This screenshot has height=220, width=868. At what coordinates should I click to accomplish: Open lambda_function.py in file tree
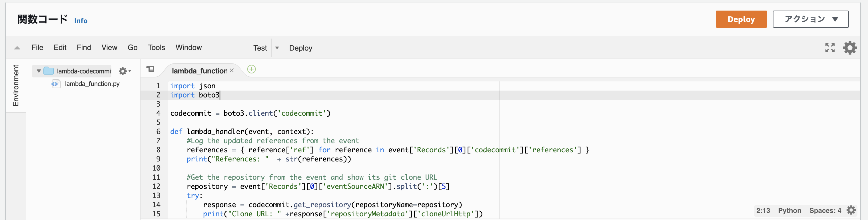pos(92,83)
